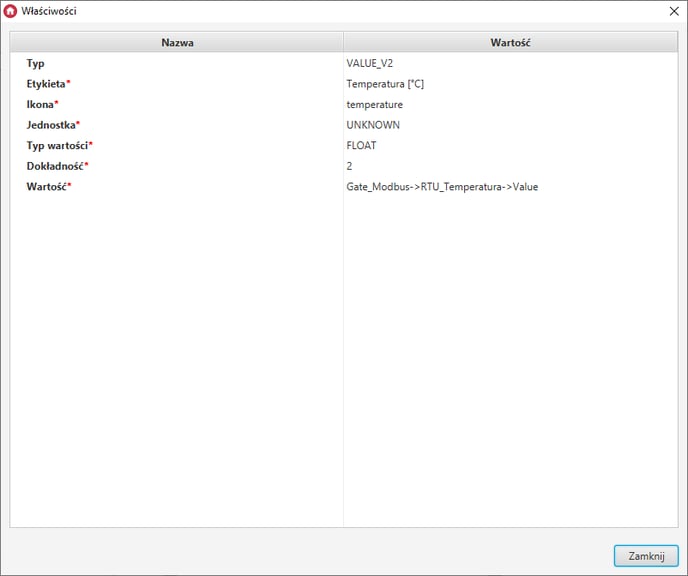The height and width of the screenshot is (576, 688).
Task: Click the Nazwa column header
Action: click(177, 43)
